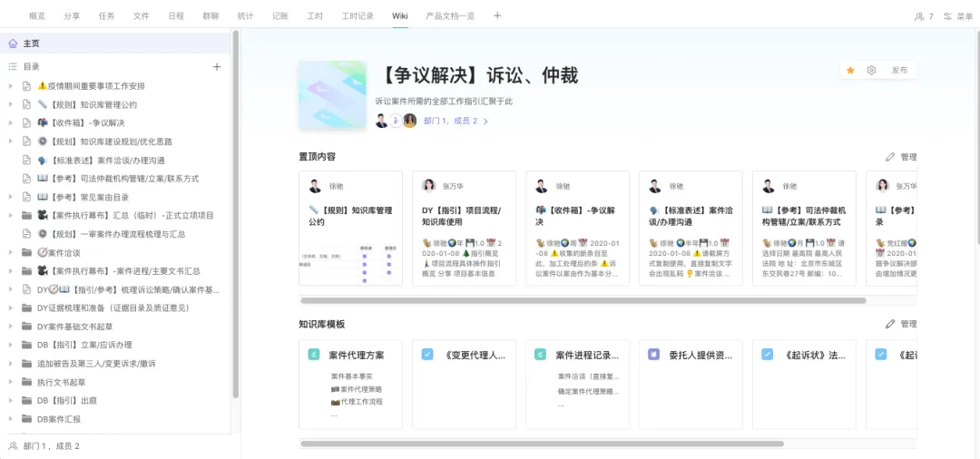Image resolution: width=980 pixels, height=459 pixels.
Task: Click the third member avatar under title
Action: click(x=410, y=121)
